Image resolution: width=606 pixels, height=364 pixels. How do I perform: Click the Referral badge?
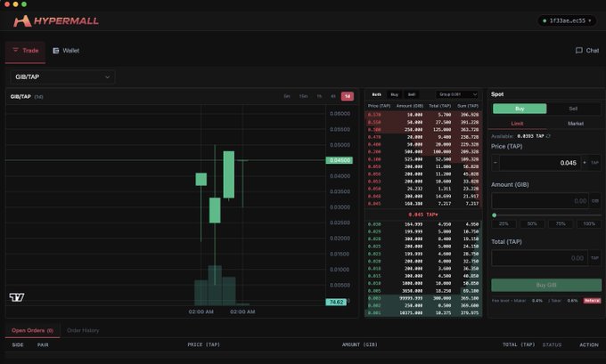[592, 300]
